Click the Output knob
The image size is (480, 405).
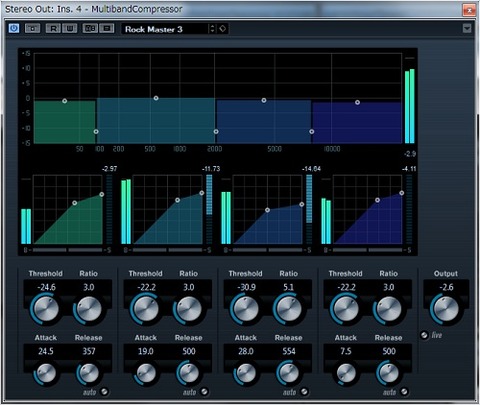[445, 309]
